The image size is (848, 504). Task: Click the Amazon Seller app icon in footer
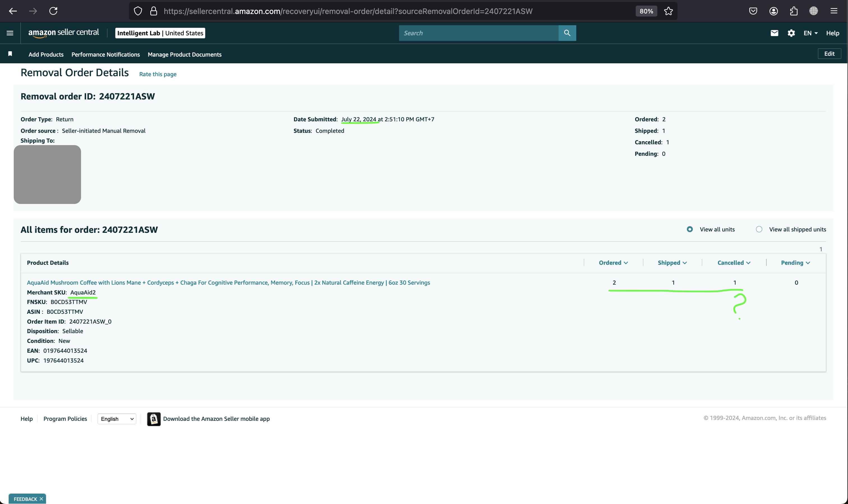154,419
